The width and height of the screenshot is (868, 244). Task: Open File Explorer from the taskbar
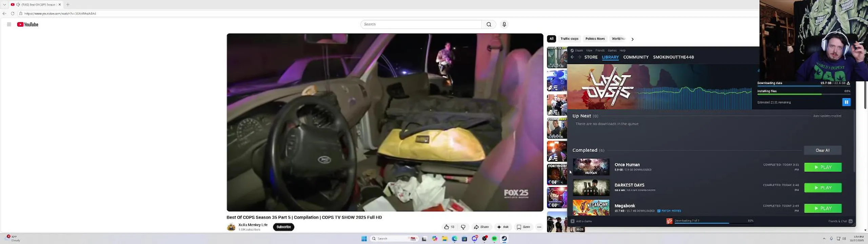[445, 239]
